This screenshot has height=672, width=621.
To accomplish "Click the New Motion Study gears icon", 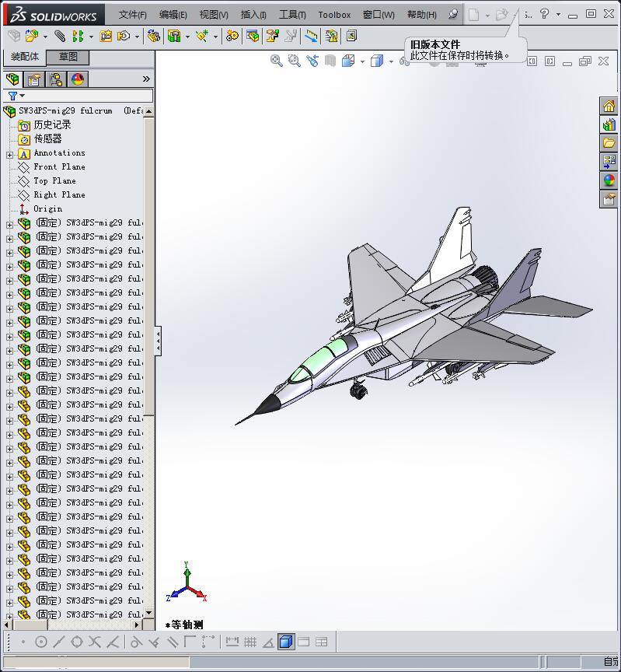I will coord(232,36).
